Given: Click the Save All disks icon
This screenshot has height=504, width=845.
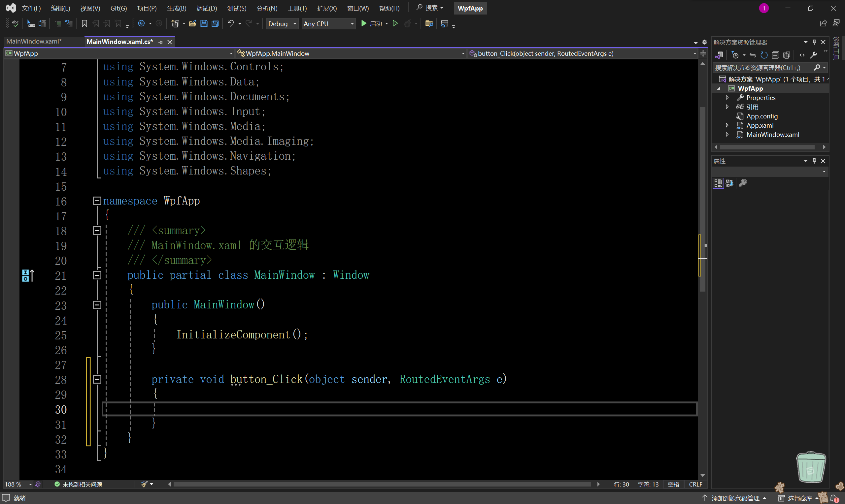Looking at the screenshot, I should pyautogui.click(x=215, y=23).
